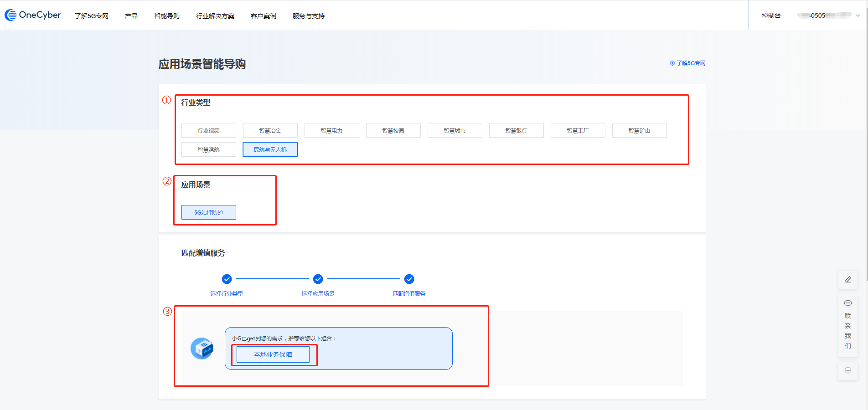Image resolution: width=868 pixels, height=410 pixels.
Task: Click the 小G robot assistant avatar
Action: [x=202, y=348]
